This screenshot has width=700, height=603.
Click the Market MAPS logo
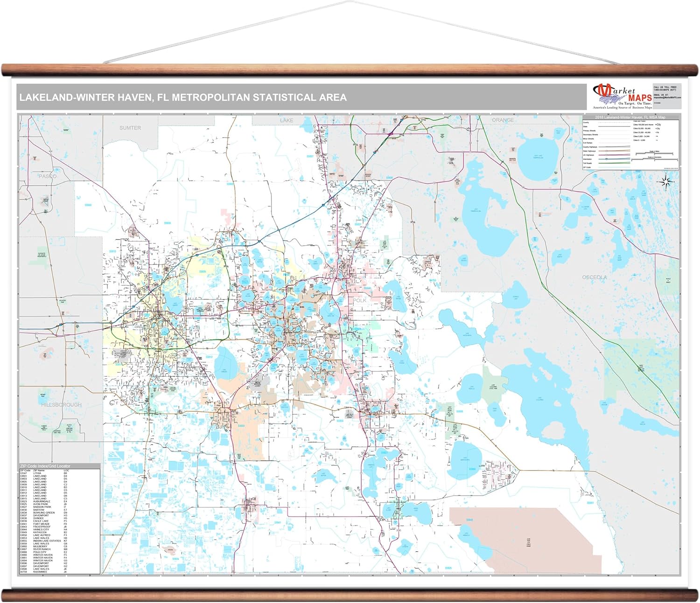click(621, 96)
